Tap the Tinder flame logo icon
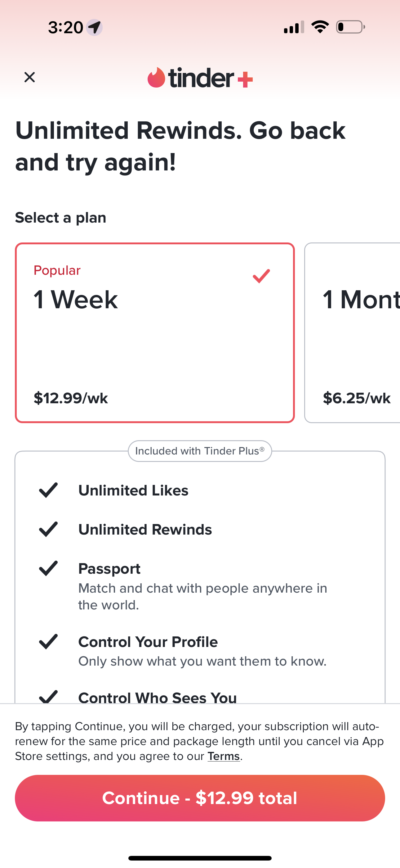 click(x=156, y=78)
